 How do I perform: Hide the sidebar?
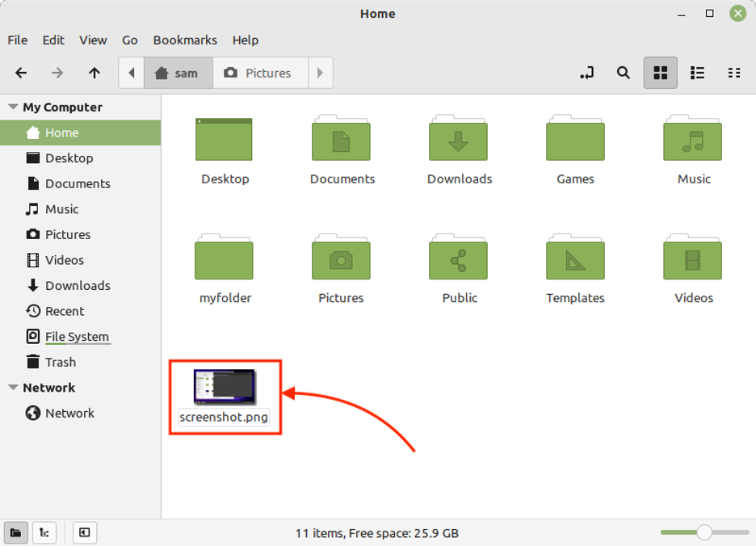(x=85, y=532)
